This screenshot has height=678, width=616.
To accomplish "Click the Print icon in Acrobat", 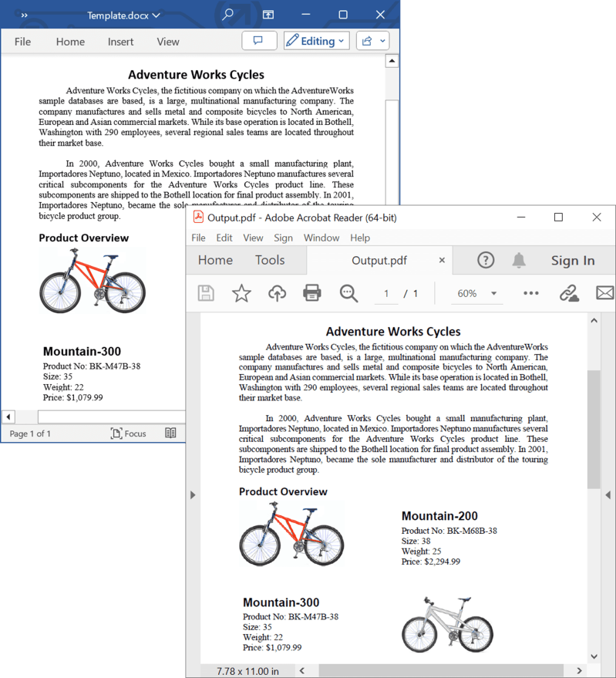I will pos(311,293).
